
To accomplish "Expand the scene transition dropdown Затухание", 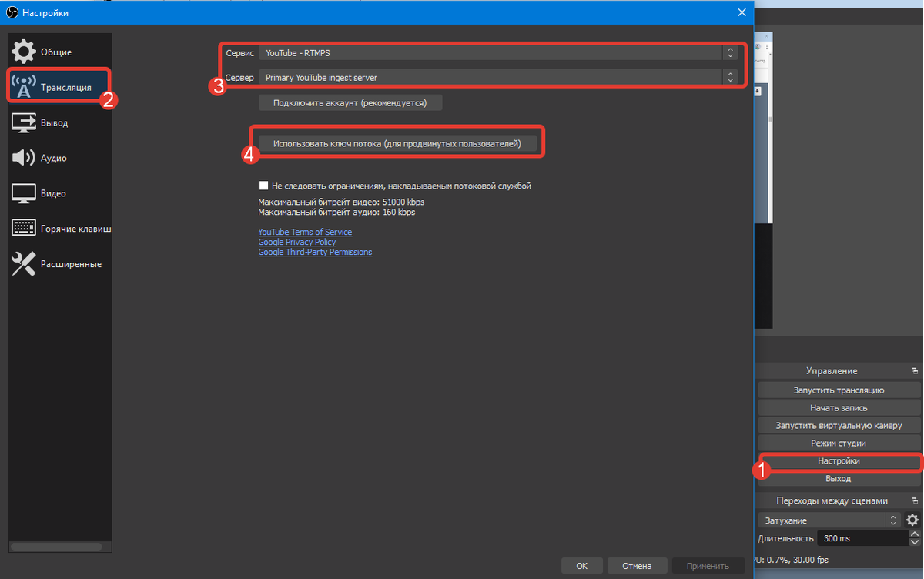I will tap(828, 520).
